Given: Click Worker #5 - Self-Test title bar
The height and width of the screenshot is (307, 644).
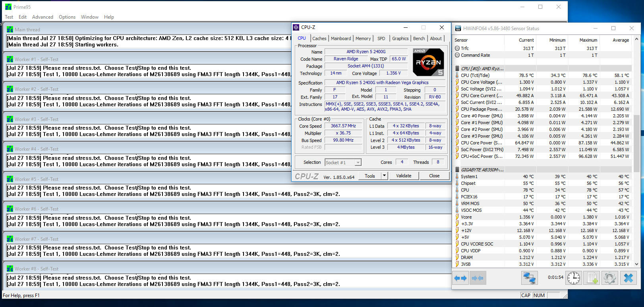Looking at the screenshot, I should (x=226, y=179).
